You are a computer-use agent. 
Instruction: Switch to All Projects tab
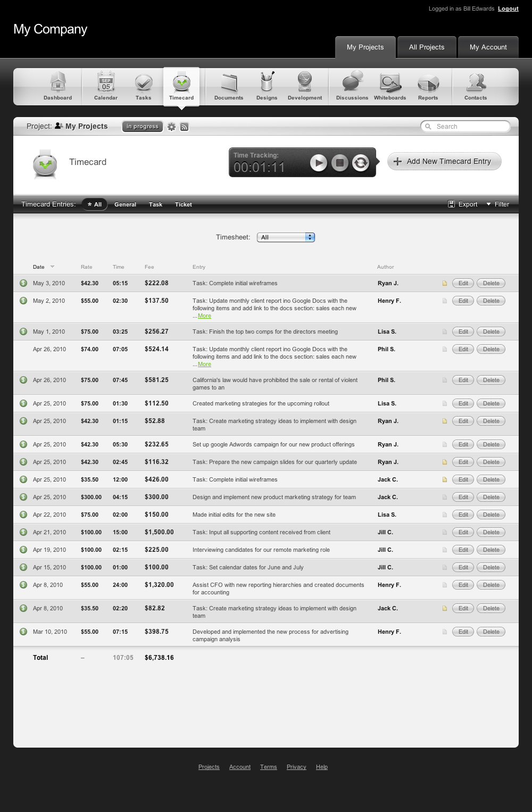(x=427, y=47)
